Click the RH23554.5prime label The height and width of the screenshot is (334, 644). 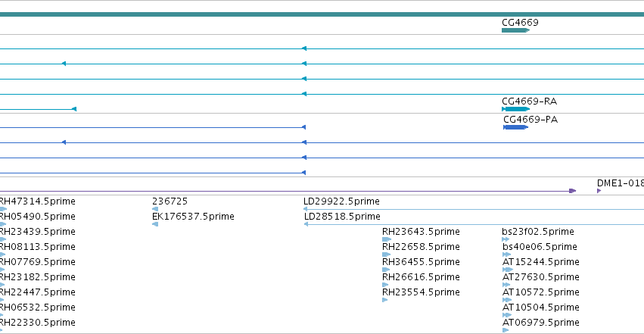tap(421, 292)
